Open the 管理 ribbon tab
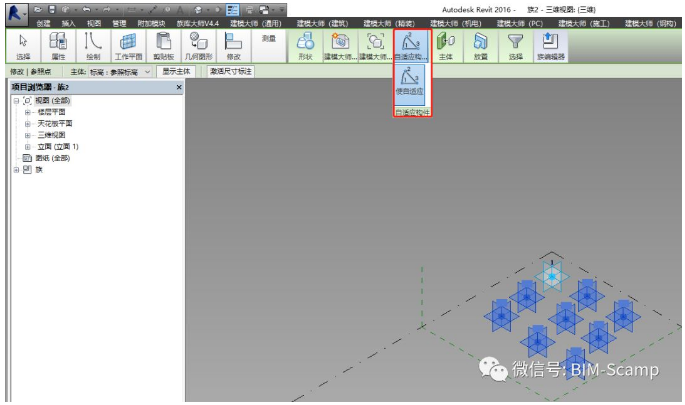 (120, 22)
